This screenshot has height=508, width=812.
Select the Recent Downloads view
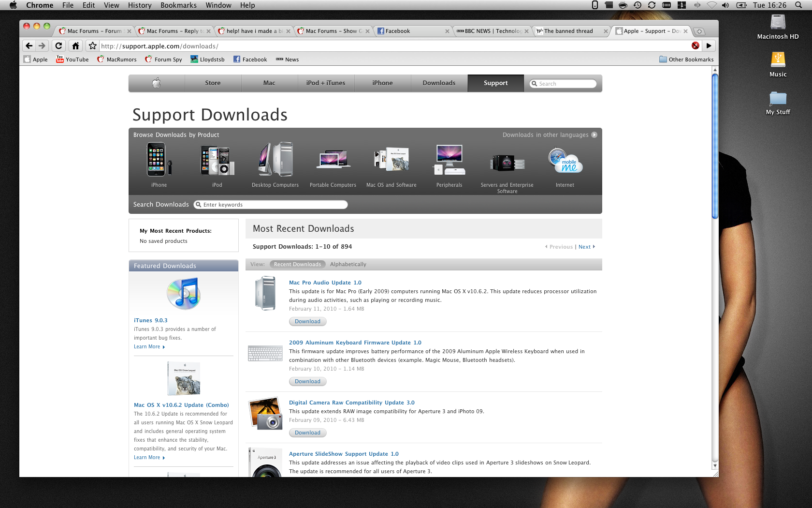[x=297, y=264]
